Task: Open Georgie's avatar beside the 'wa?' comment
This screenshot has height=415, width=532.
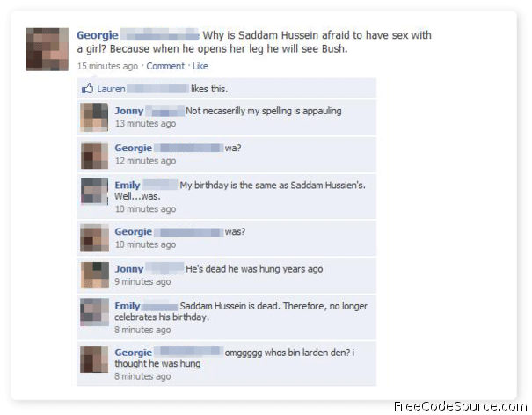Action: point(94,155)
